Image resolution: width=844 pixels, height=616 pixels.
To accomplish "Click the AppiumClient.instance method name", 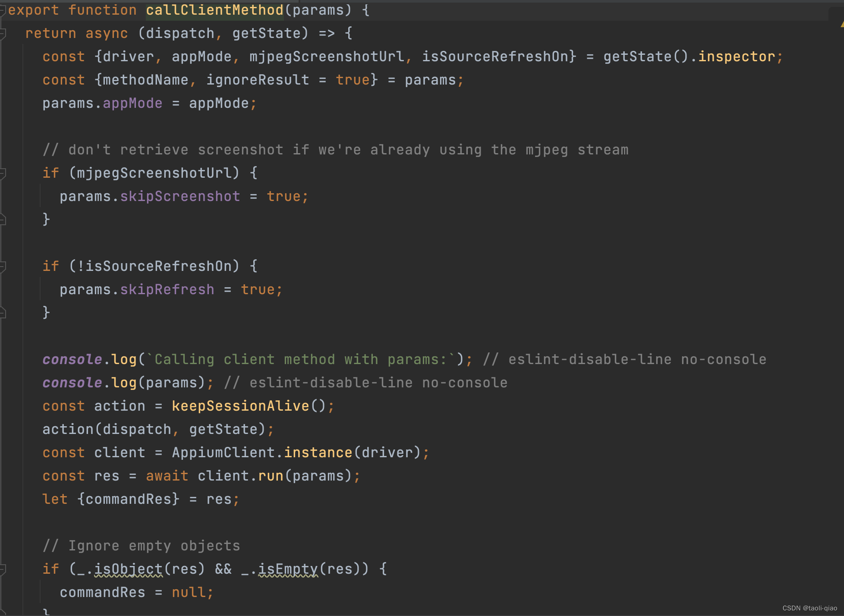I will tap(318, 453).
